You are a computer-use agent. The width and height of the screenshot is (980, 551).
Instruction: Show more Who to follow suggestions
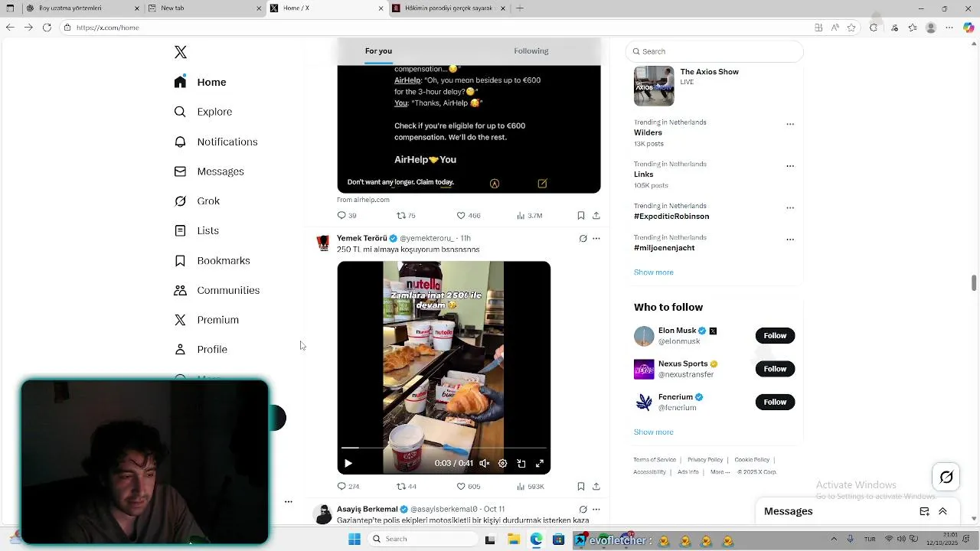(x=653, y=432)
